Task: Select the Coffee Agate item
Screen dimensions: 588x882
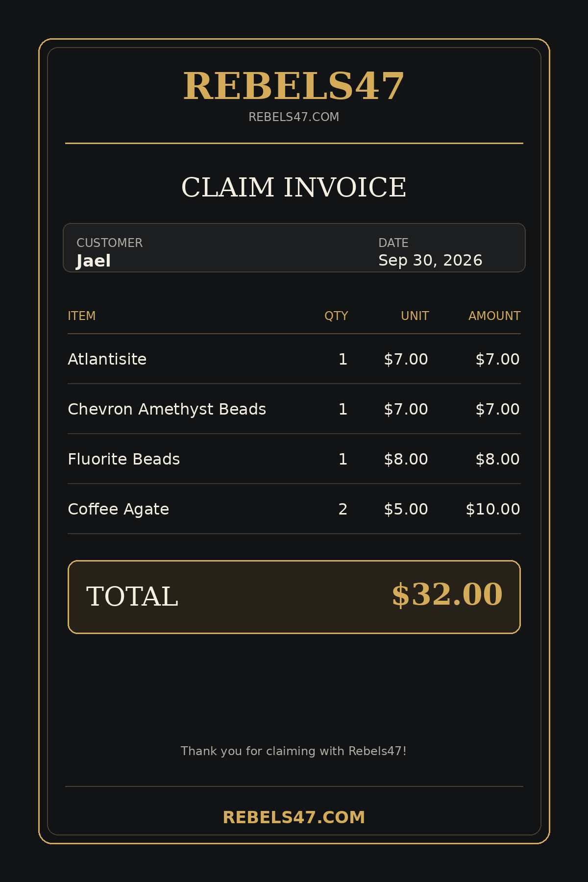Action: pos(118,509)
